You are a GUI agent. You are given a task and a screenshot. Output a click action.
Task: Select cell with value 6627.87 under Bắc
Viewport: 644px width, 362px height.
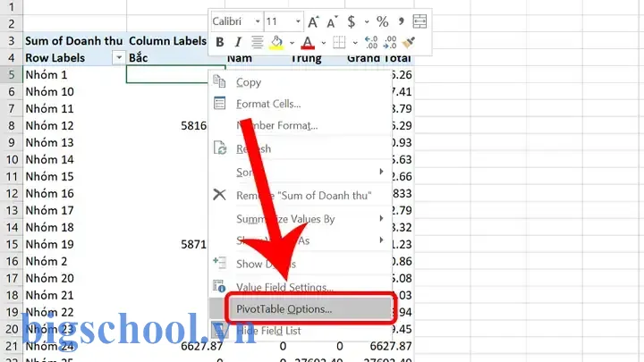176,346
